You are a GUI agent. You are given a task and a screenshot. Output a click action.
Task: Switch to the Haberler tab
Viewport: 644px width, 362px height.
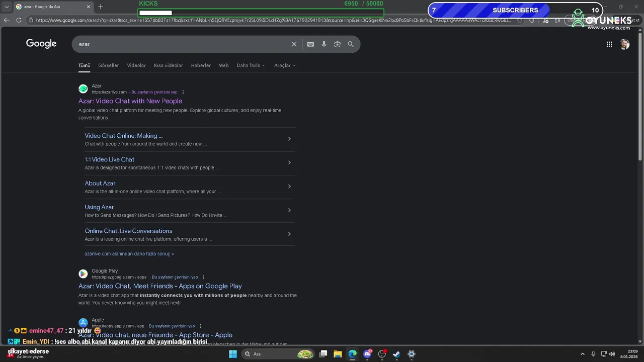pyautogui.click(x=201, y=65)
